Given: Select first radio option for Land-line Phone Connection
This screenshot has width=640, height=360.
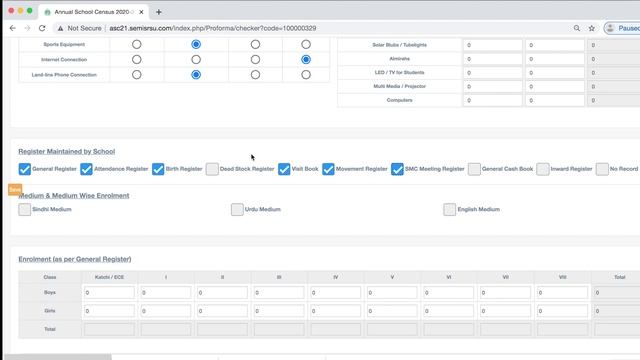Looking at the screenshot, I should 137,75.
